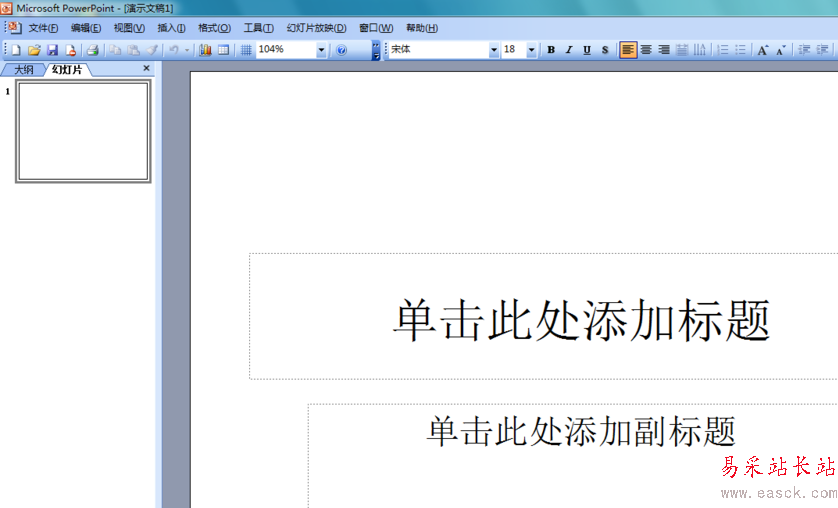
Task: Open the 工具(T) menu
Action: pyautogui.click(x=259, y=28)
